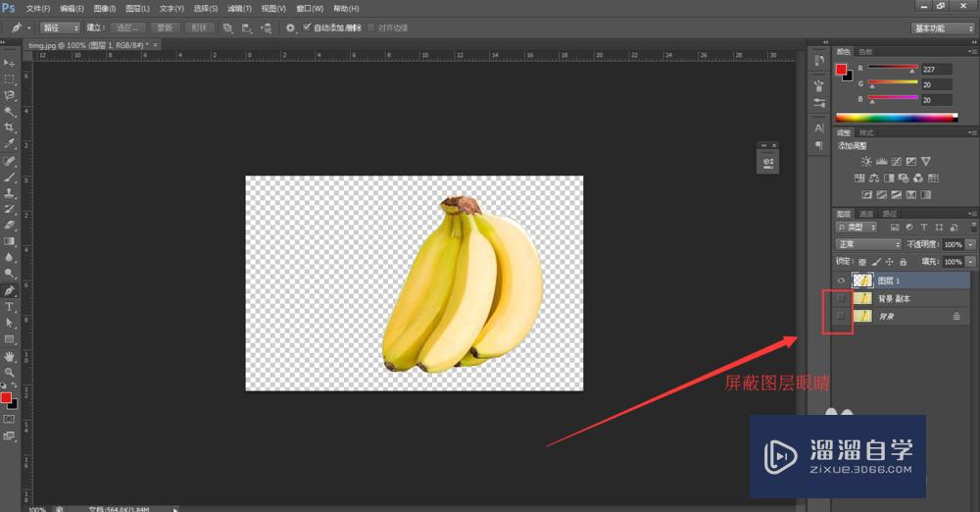
Task: Select the Healing Brush tool
Action: 9,162
